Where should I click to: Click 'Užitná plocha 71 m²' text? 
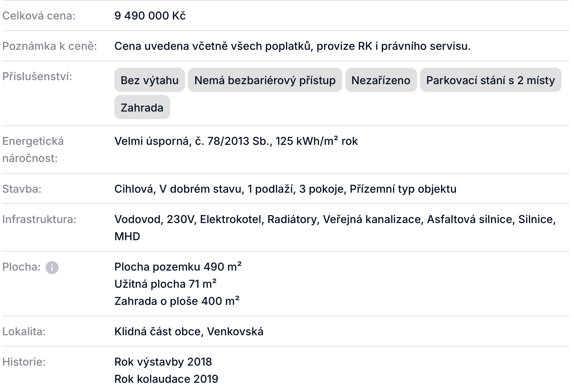coord(165,284)
